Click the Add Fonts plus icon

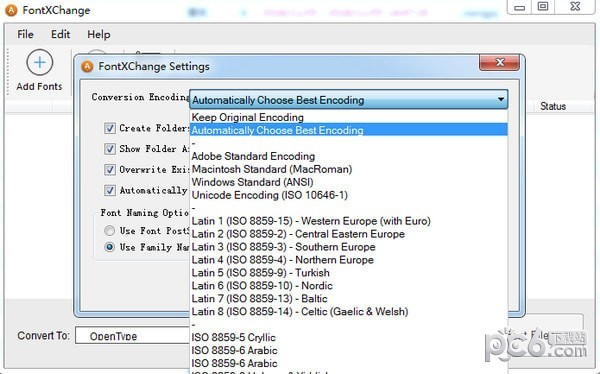[39, 62]
